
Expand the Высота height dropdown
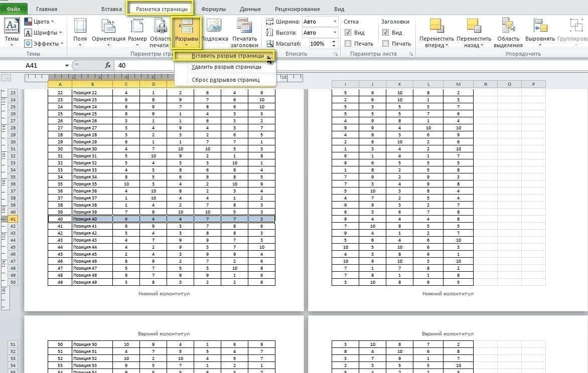335,33
